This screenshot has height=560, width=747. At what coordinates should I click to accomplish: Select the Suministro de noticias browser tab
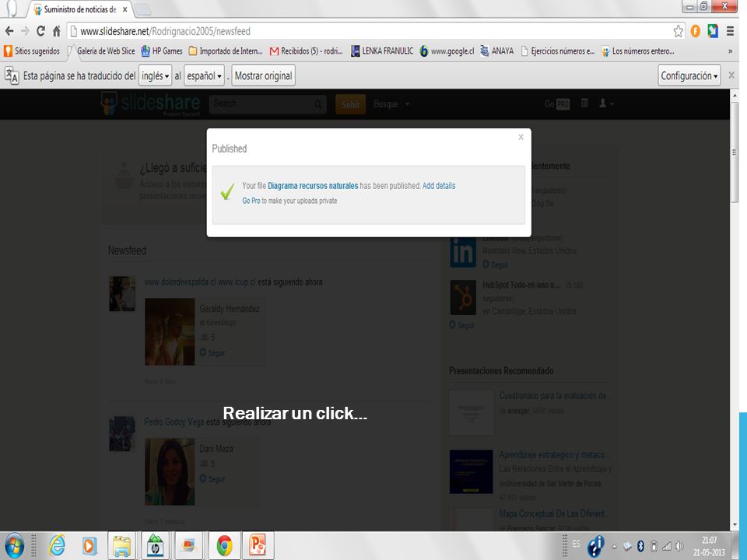(80, 9)
